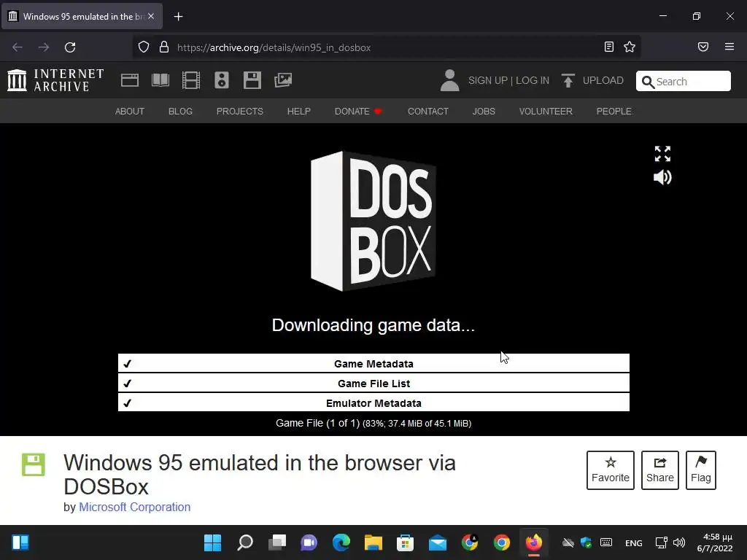This screenshot has width=747, height=560.
Task: Click the Favorite button
Action: pyautogui.click(x=611, y=470)
